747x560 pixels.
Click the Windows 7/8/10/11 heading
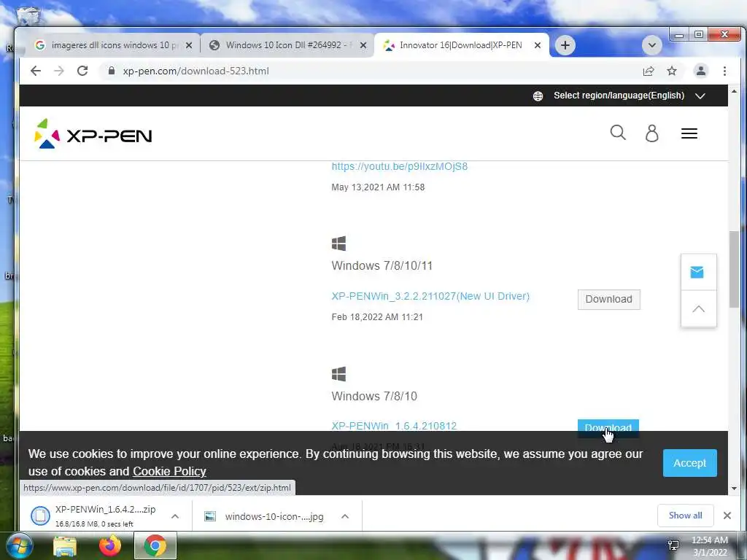point(382,265)
